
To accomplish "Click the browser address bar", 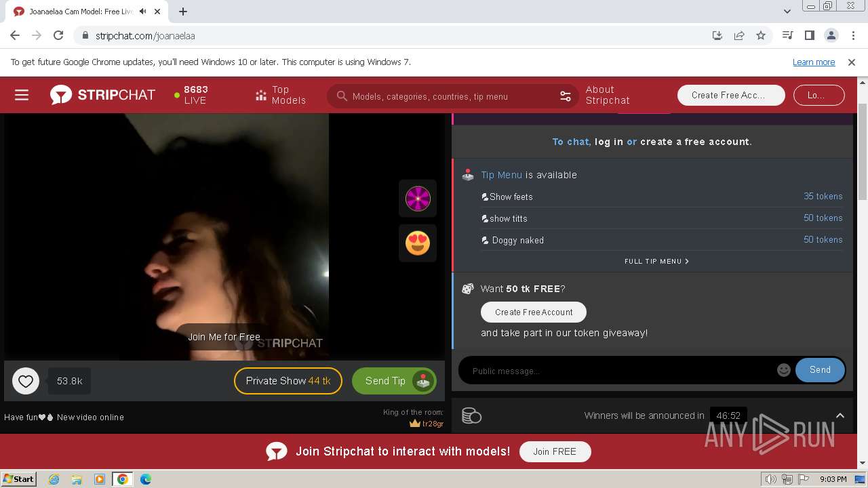I will pos(390,35).
